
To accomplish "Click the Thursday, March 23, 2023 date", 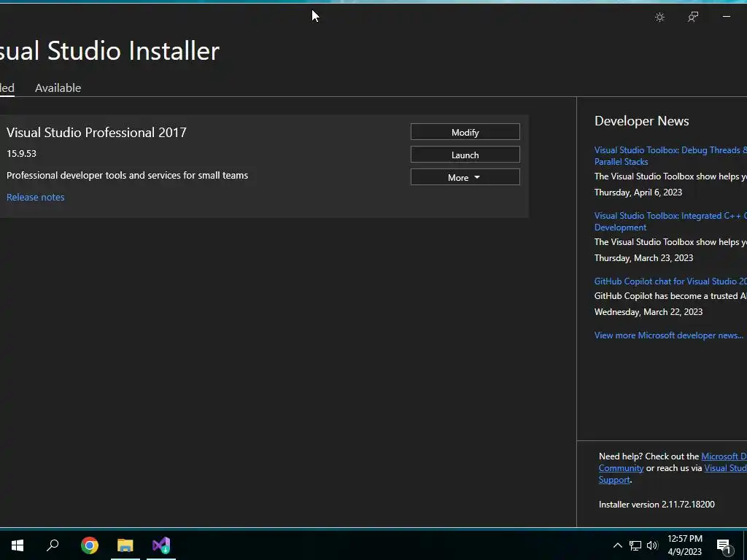I will pyautogui.click(x=643, y=258).
